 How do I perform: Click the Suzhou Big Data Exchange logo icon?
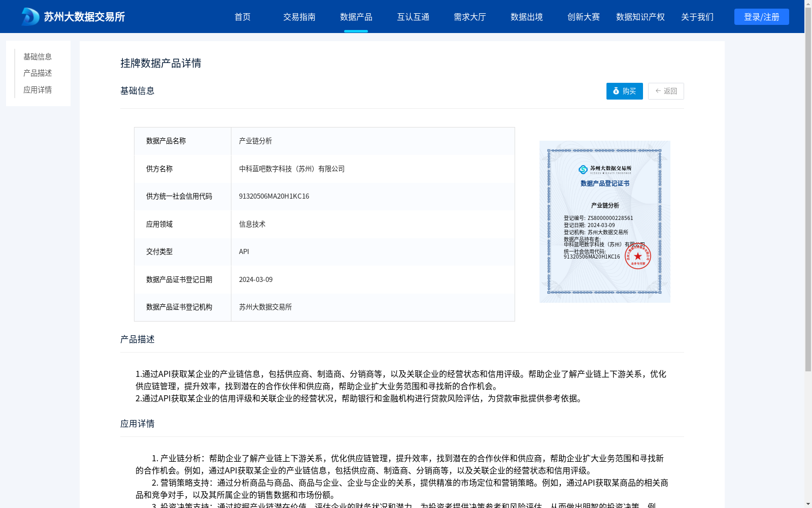point(30,17)
